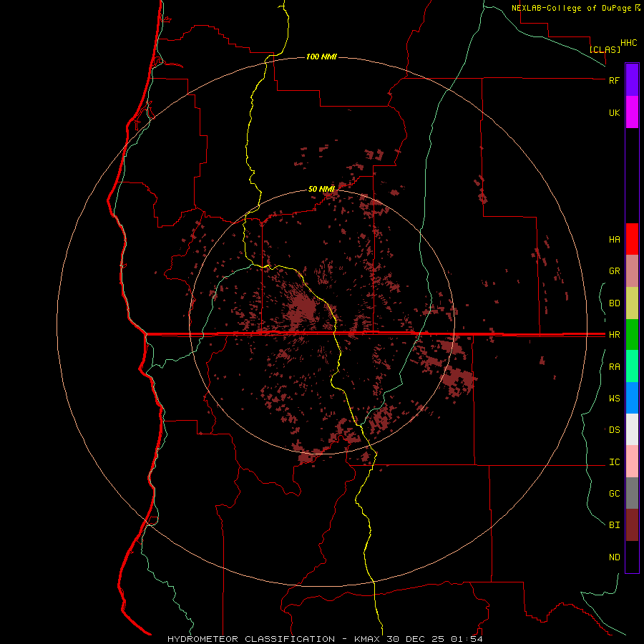
Task: Click the HA legend label
Action: tap(614, 240)
